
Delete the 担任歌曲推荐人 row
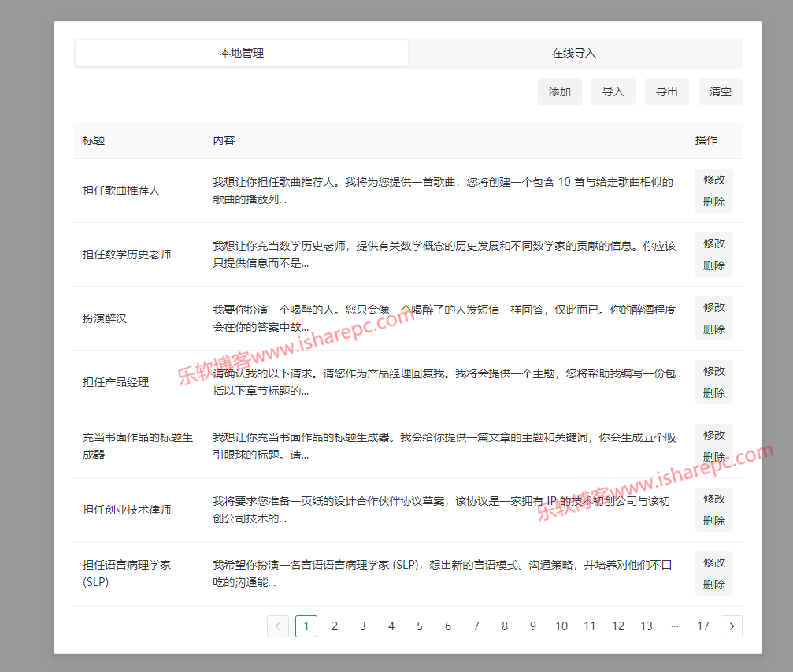tap(713, 202)
